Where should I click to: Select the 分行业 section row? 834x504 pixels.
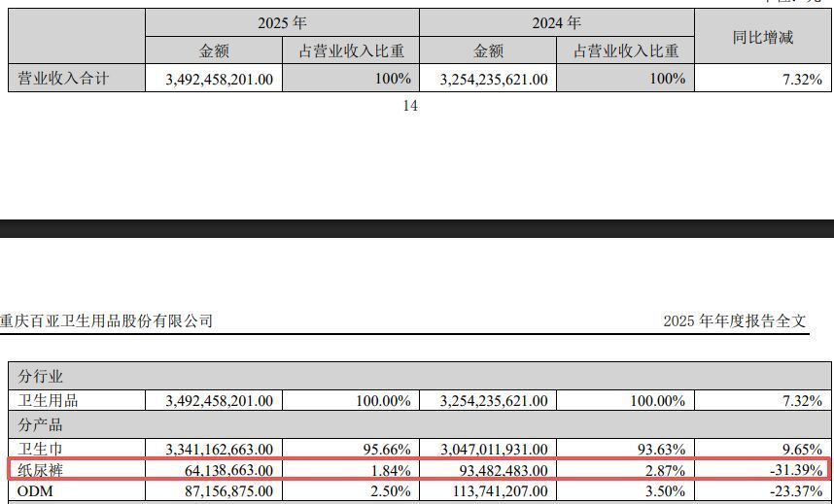tap(41, 376)
